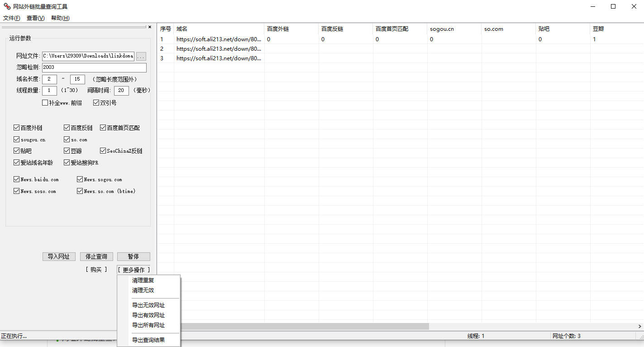Click the 域名 column header
The width and height of the screenshot is (644, 347).
pos(219,29)
